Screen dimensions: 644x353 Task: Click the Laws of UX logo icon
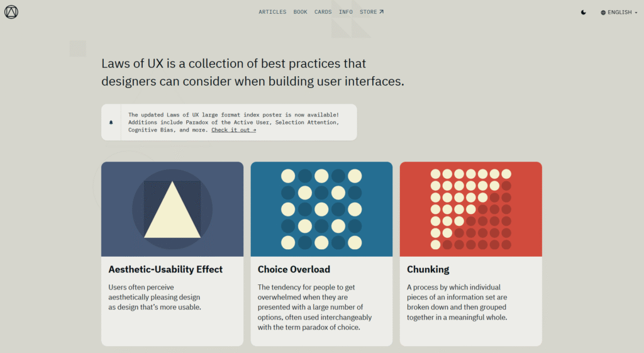11,12
